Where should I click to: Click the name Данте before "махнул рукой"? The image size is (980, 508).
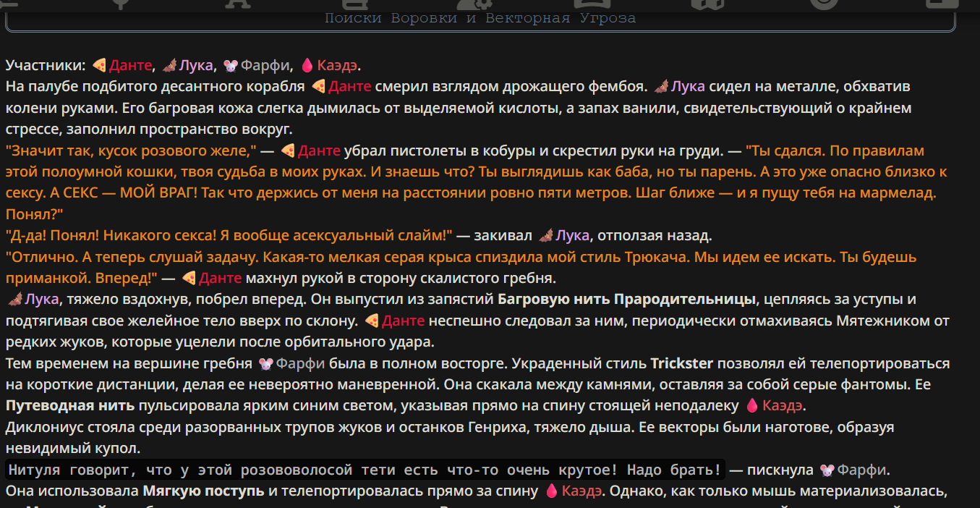(221, 278)
